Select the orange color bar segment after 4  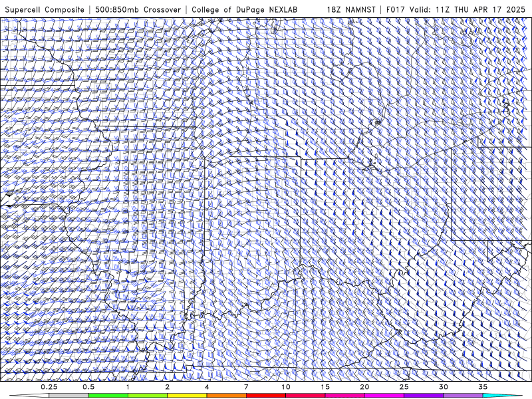coord(226,396)
